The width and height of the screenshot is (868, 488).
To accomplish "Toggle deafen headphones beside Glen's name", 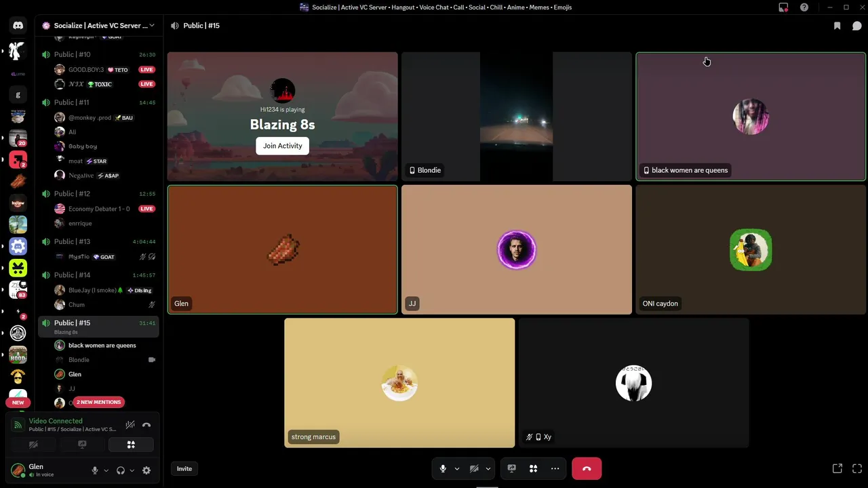I will click(121, 470).
